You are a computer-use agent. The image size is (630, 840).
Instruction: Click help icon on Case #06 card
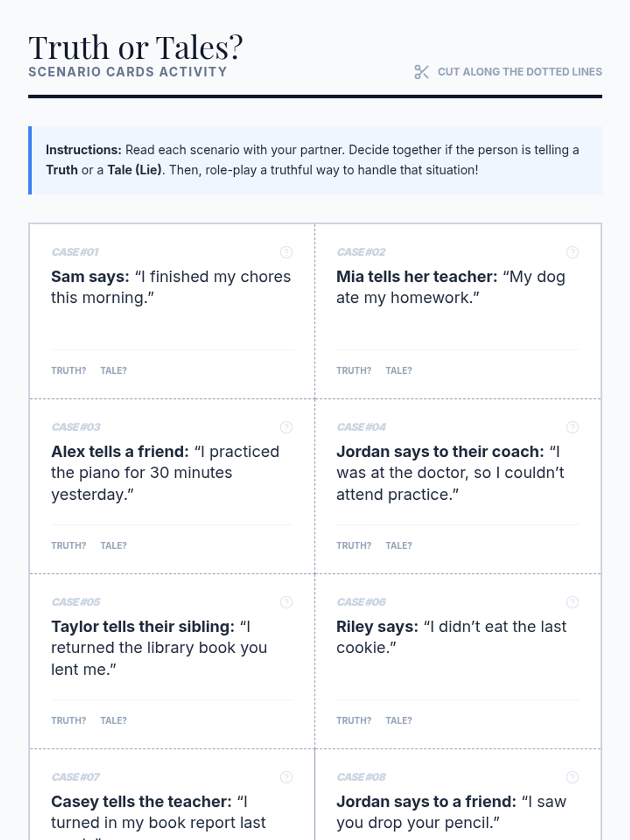pos(572,602)
